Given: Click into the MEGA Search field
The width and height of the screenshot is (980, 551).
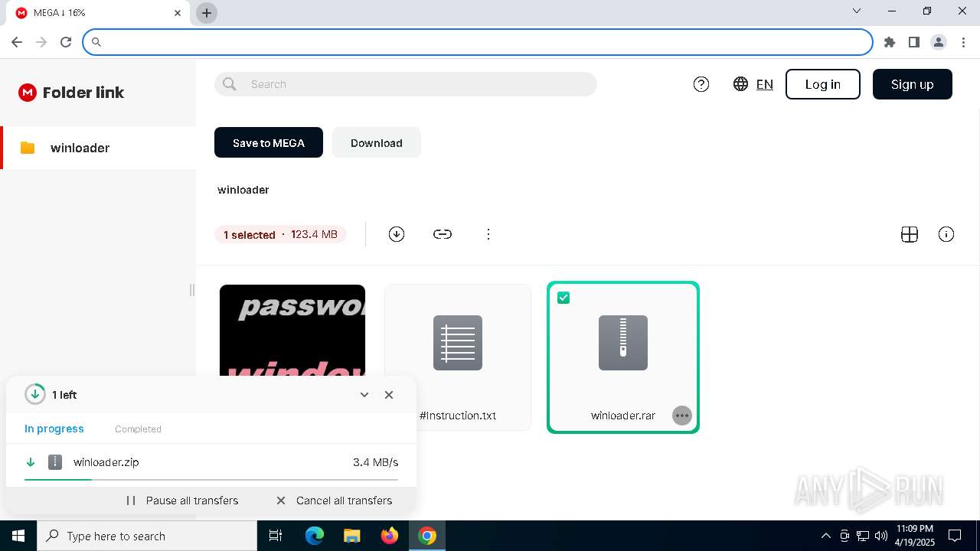Looking at the screenshot, I should tap(406, 84).
